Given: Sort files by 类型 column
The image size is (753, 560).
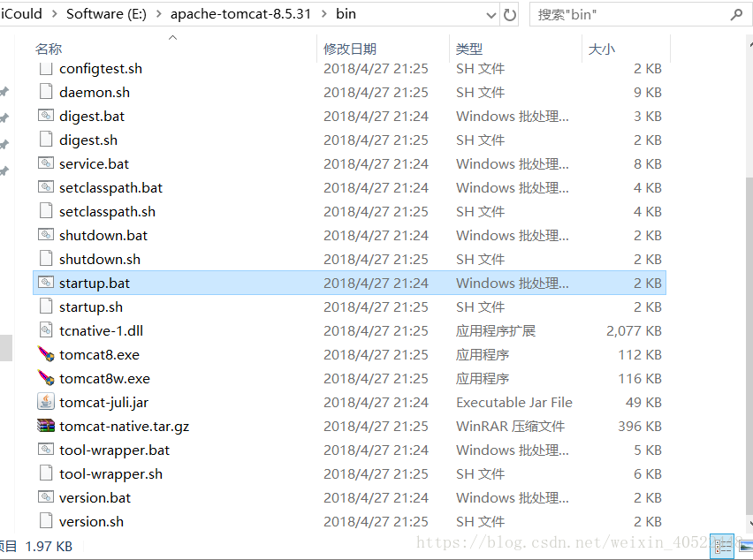Looking at the screenshot, I should (x=468, y=49).
